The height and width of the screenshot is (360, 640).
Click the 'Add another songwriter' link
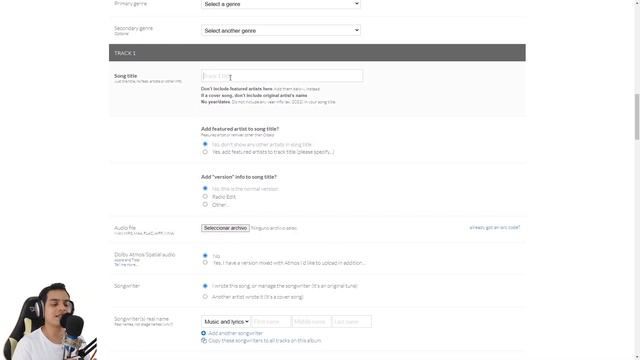(236, 333)
